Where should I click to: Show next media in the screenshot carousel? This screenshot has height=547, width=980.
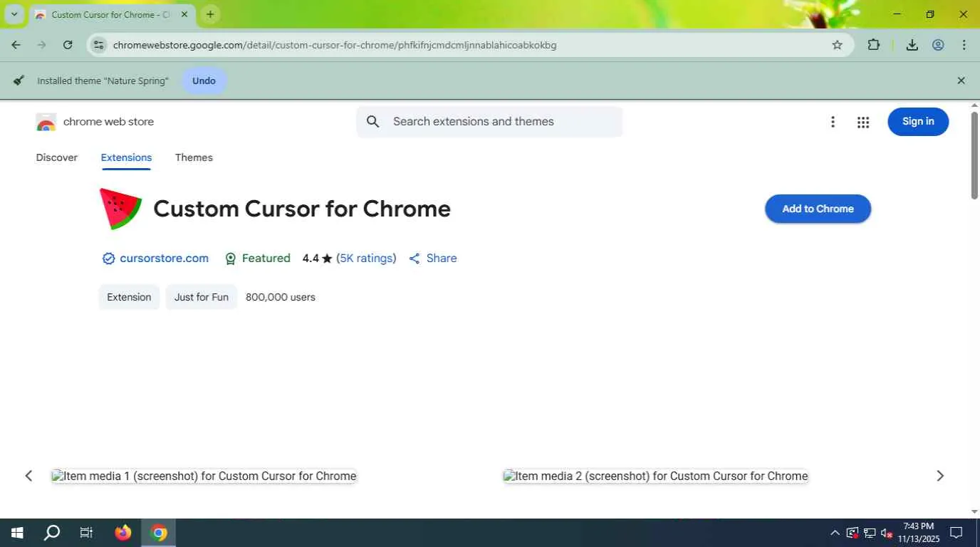click(940, 476)
